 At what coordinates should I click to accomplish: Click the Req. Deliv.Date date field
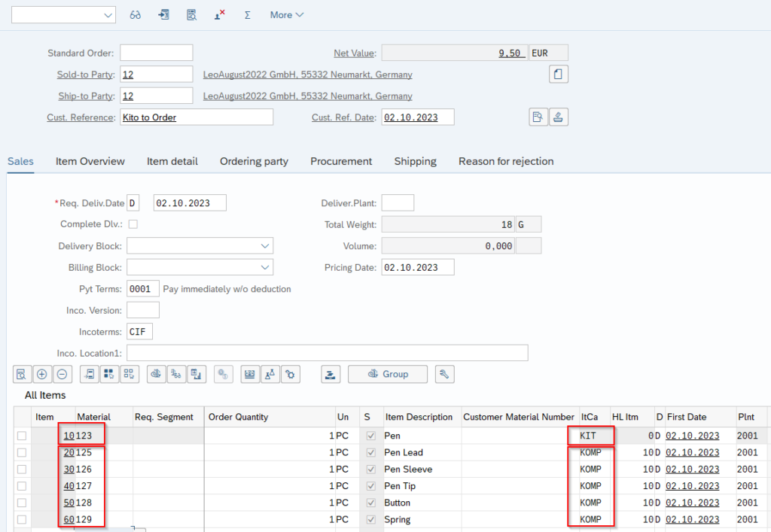(x=190, y=203)
